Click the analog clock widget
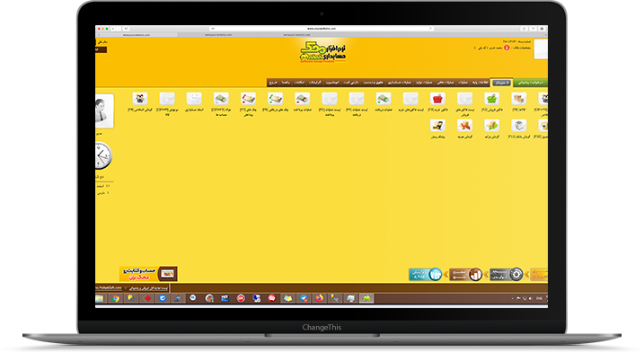Image resolution: width=644 pixels, height=353 pixels. (x=102, y=155)
